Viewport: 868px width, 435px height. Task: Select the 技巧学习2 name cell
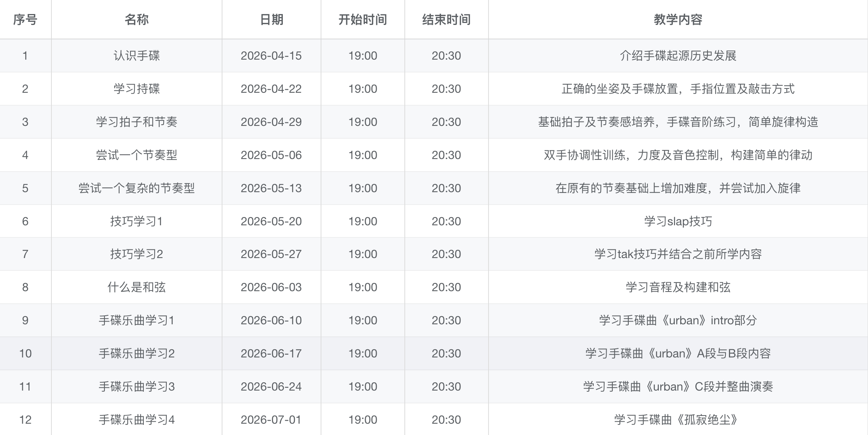pos(136,254)
